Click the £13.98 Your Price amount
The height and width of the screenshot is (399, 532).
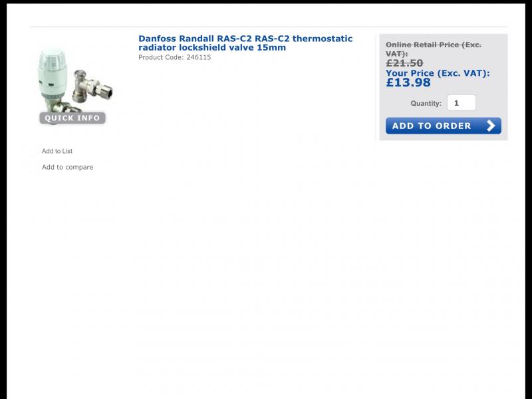[408, 82]
